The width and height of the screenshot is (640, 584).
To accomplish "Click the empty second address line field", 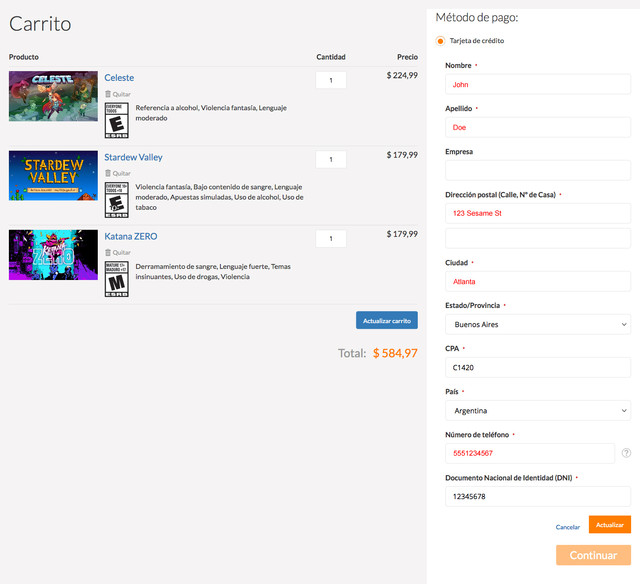I will [538, 238].
